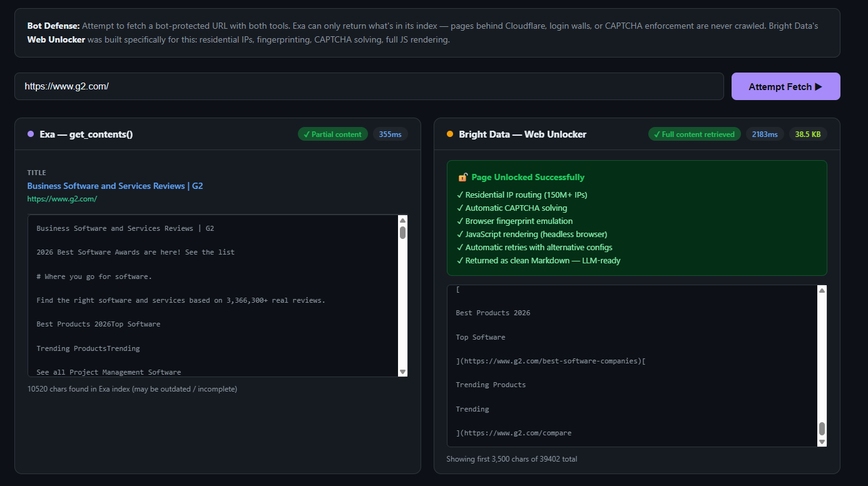Click the purple dot beside Exa get_contents()
The image size is (868, 486).
tap(30, 134)
